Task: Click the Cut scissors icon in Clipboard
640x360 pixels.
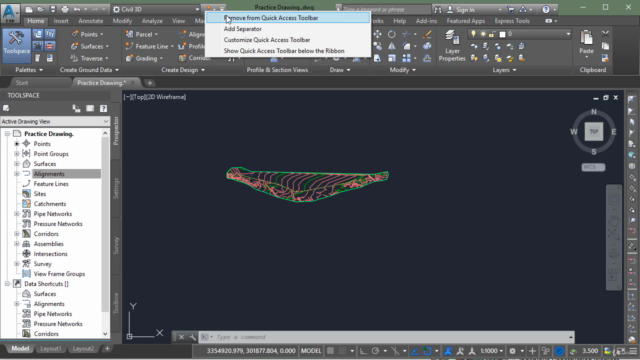Action: 605,34
